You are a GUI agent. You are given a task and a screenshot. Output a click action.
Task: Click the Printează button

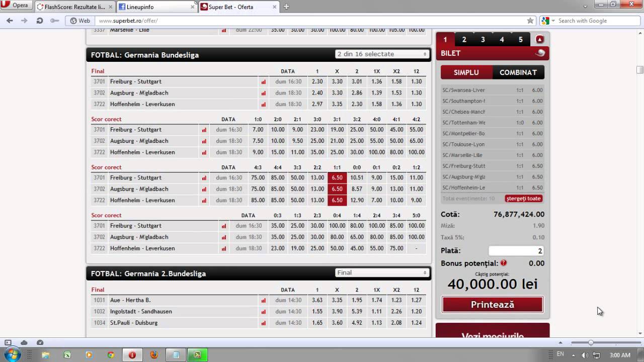coord(493,305)
